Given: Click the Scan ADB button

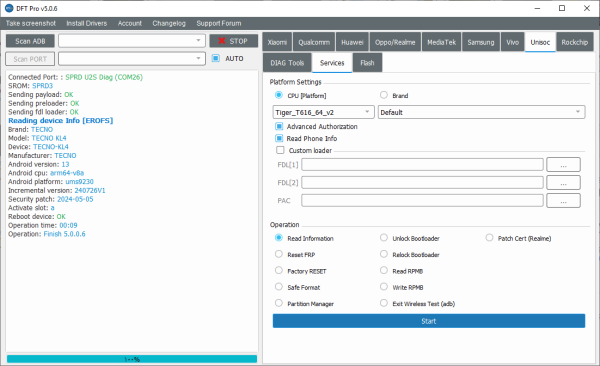Looking at the screenshot, I should tap(30, 41).
